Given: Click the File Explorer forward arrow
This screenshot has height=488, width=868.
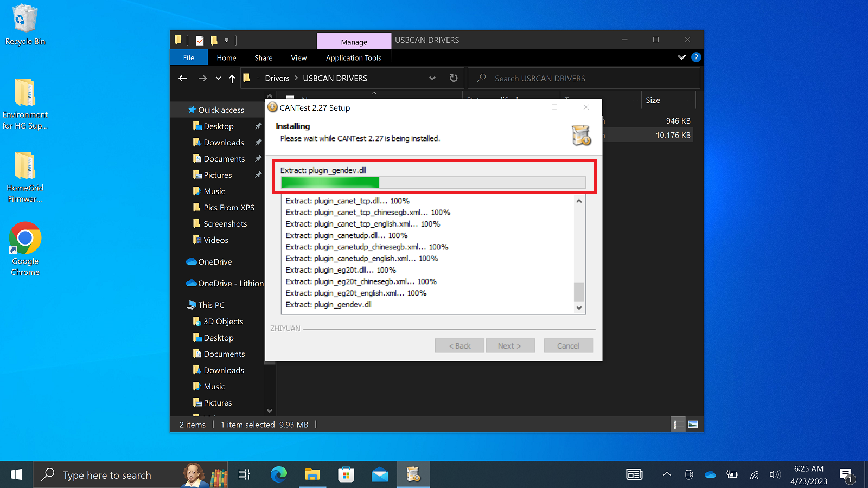Looking at the screenshot, I should [x=202, y=78].
